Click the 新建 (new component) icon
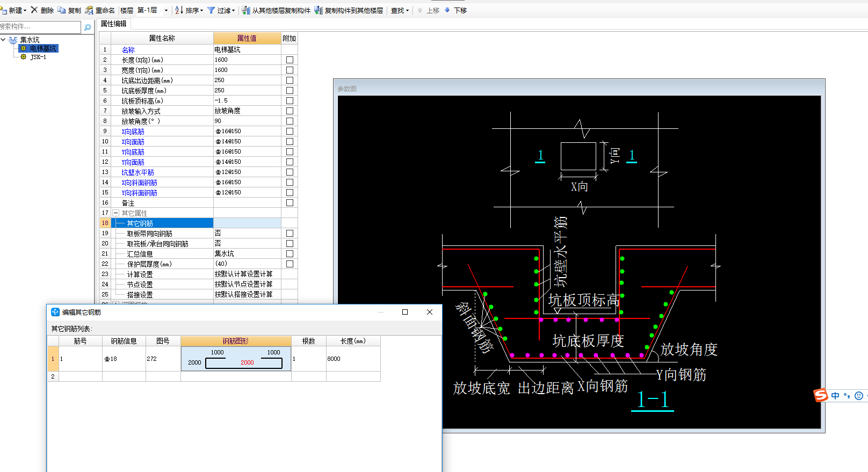The width and height of the screenshot is (868, 472). (x=4, y=10)
